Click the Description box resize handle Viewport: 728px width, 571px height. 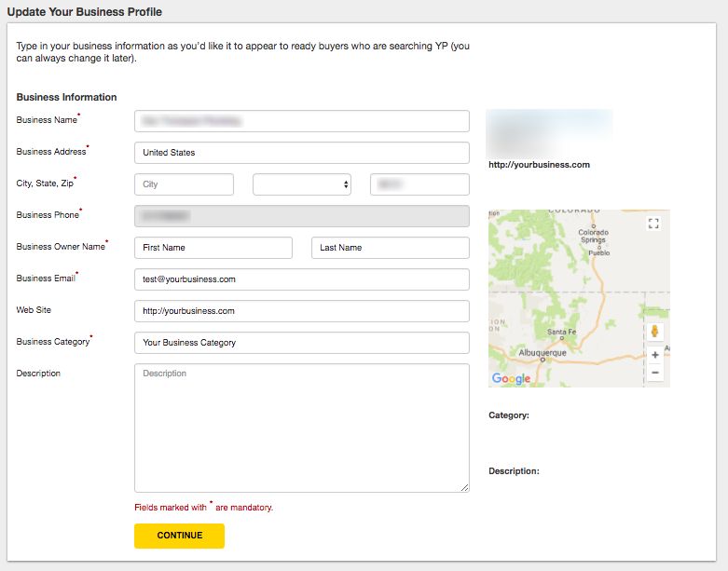(464, 487)
